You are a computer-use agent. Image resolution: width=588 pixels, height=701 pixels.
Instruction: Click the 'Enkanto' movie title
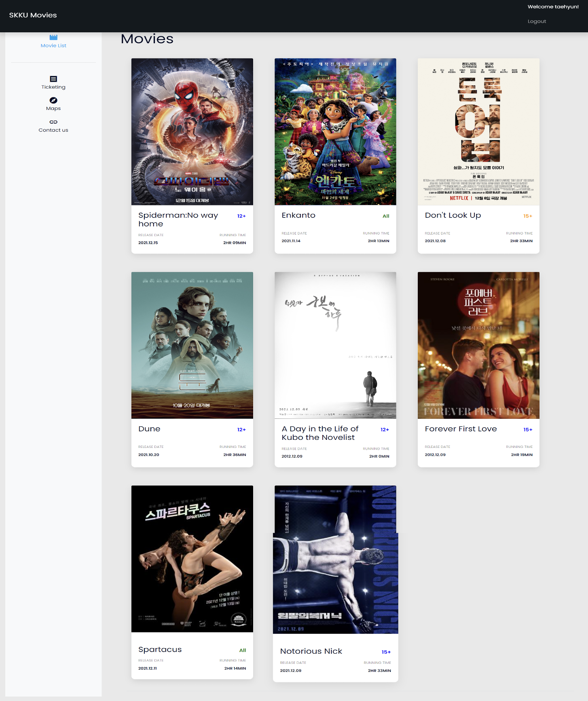(x=298, y=215)
